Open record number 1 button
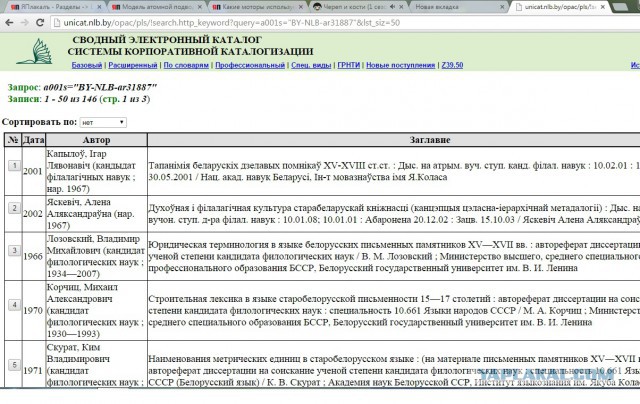This screenshot has height=404, width=640. coord(14,166)
